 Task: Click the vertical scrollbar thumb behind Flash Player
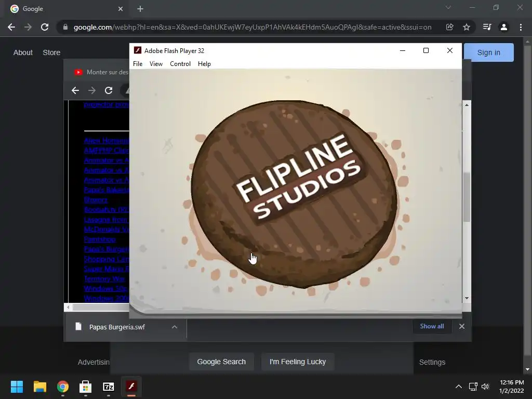click(467, 197)
